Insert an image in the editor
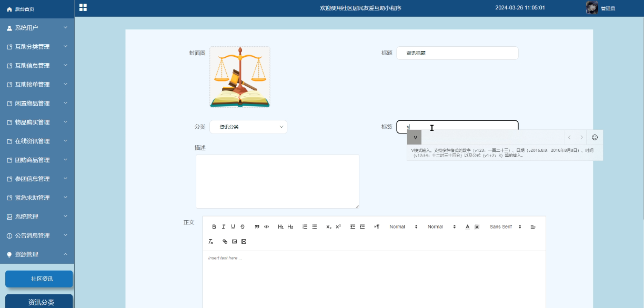Screen dimensions: 644x308 [235, 241]
